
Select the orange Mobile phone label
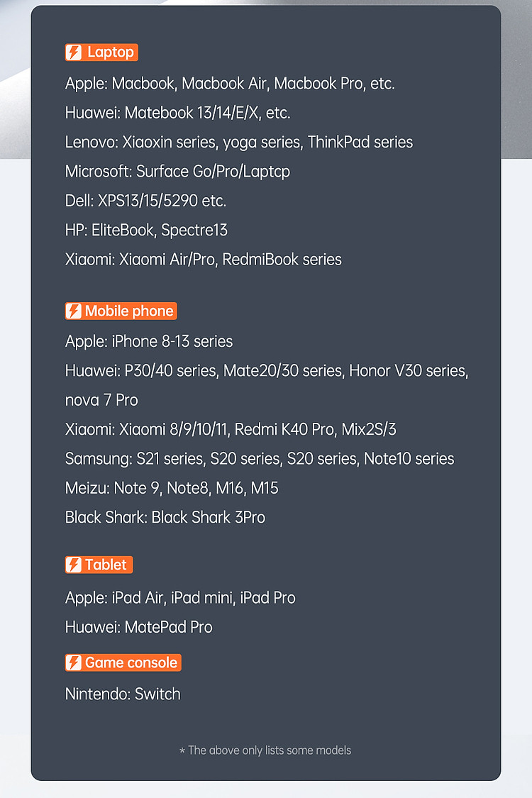click(121, 311)
